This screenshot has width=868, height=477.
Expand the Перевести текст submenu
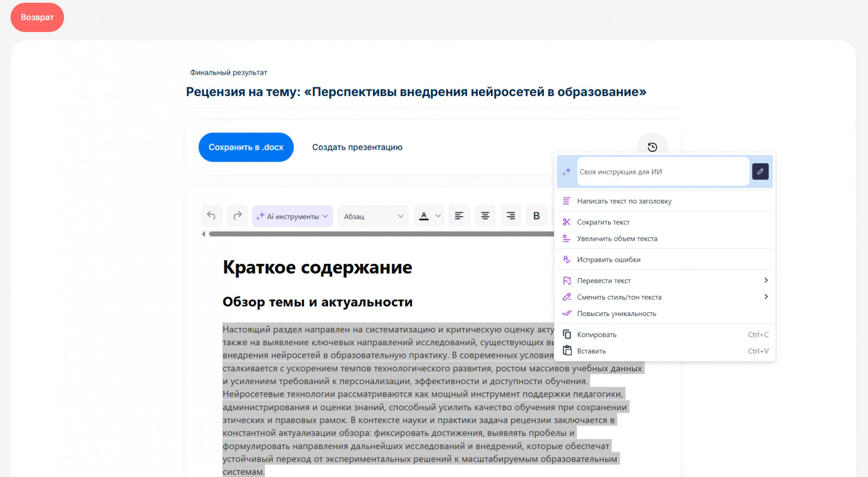[765, 280]
